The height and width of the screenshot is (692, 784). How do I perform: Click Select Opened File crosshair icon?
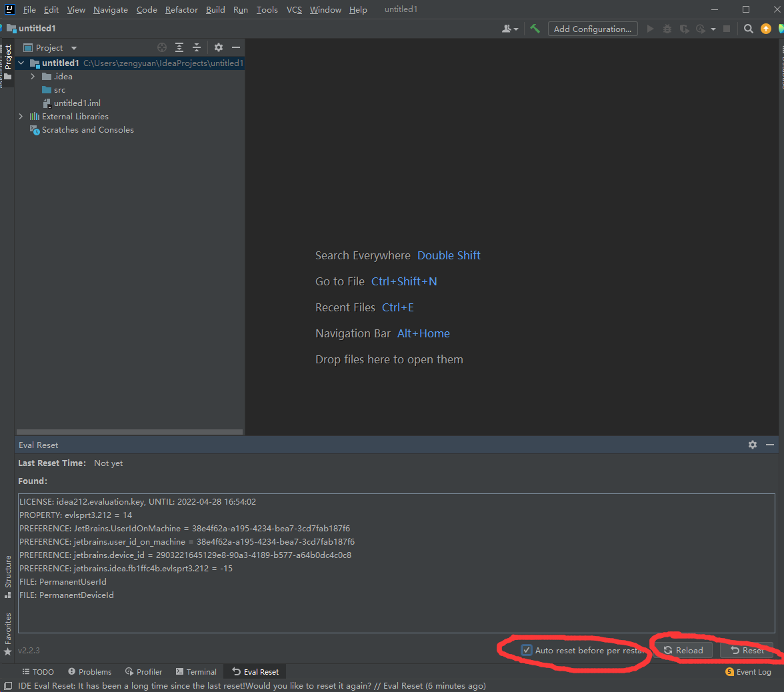click(x=161, y=47)
